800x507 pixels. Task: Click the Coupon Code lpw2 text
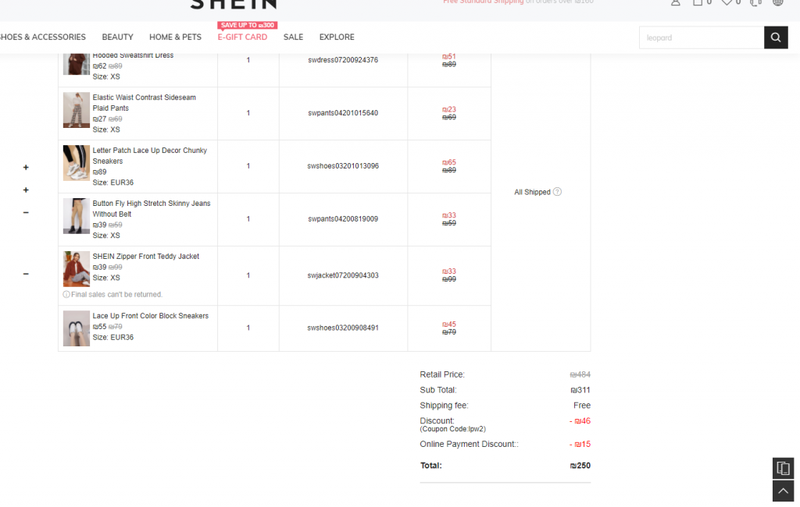453,429
